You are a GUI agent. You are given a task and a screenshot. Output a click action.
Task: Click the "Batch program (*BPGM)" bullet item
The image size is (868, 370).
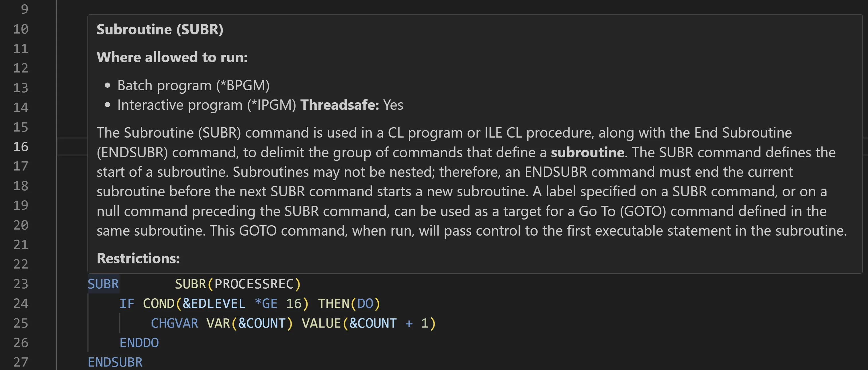point(193,86)
